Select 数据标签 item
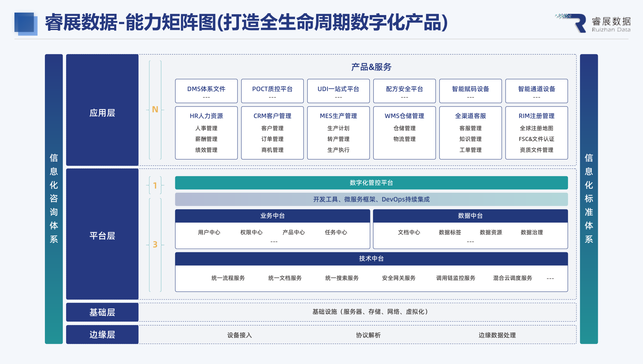This screenshot has height=364, width=643. pos(450,232)
